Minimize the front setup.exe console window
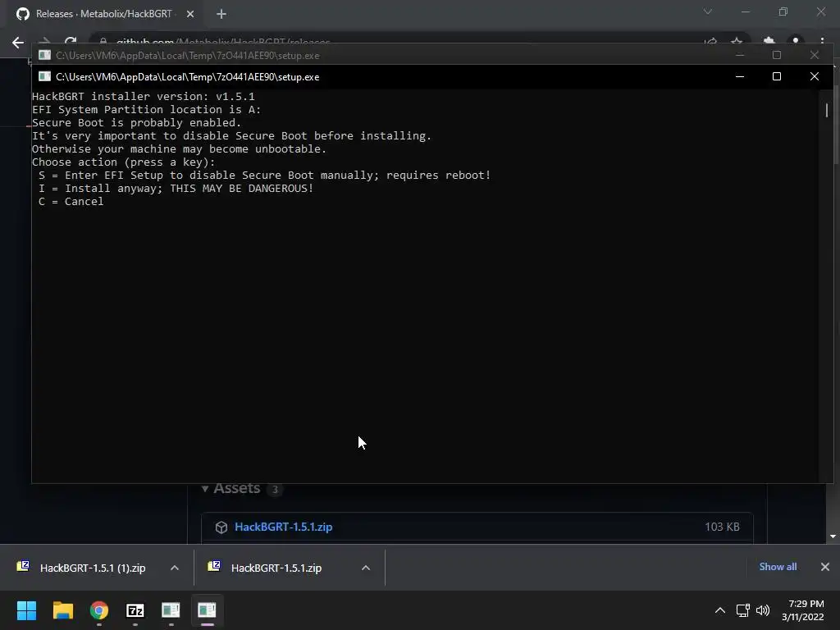The image size is (840, 630). tap(740, 76)
